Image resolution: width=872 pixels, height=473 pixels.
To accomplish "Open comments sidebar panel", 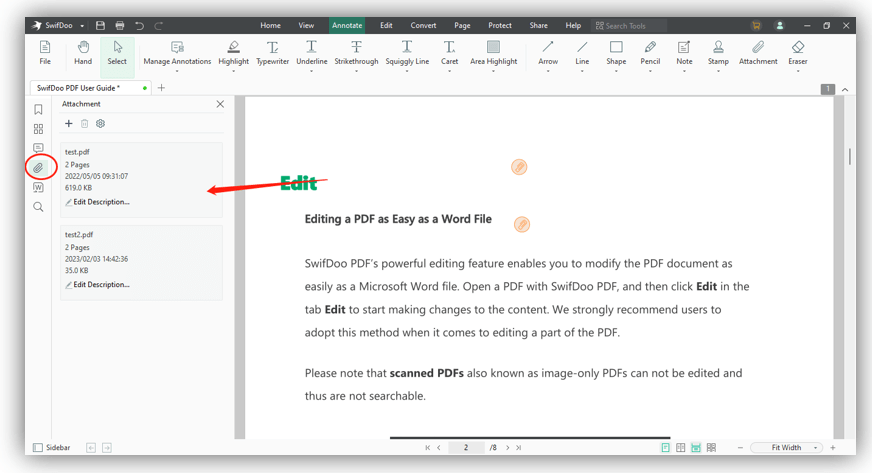I will tap(38, 148).
